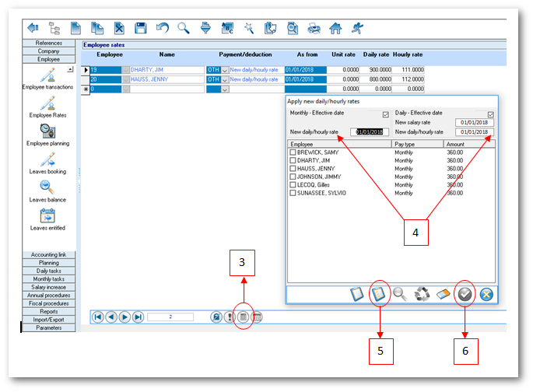
Task: Open Employee planning from the sidebar
Action: pyautogui.click(x=47, y=131)
